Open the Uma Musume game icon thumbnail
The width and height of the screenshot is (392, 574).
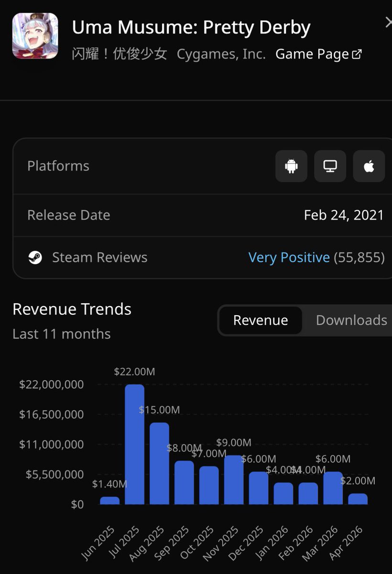(x=35, y=36)
